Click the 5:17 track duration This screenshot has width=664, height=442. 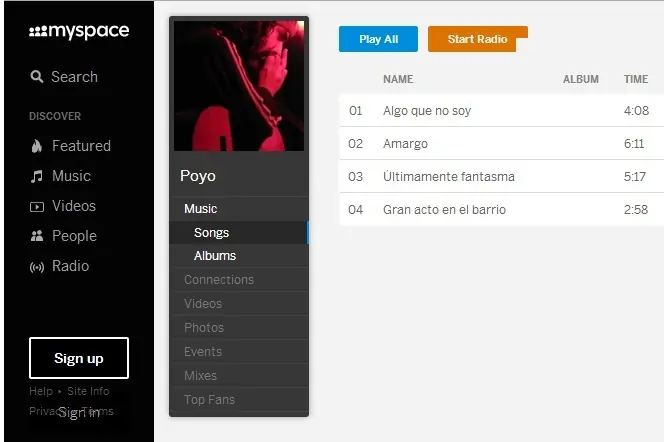tap(635, 177)
